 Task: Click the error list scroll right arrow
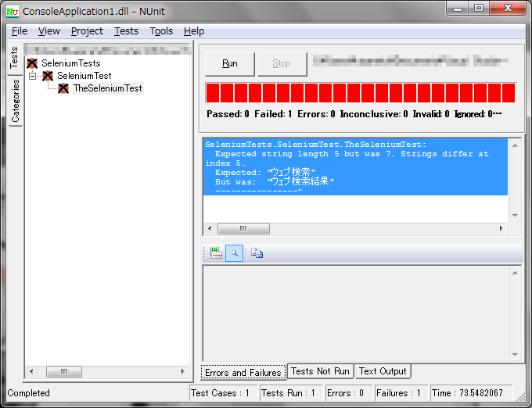point(501,228)
